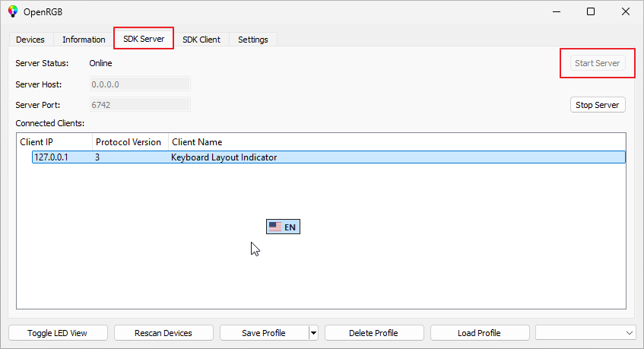644x349 pixels.
Task: Open the Information tab
Action: click(84, 40)
